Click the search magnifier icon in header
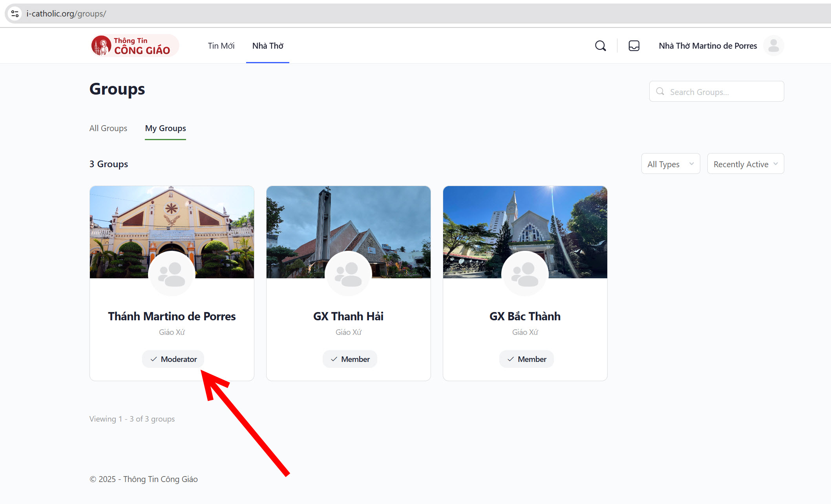Viewport: 831px width, 504px height. pos(600,46)
